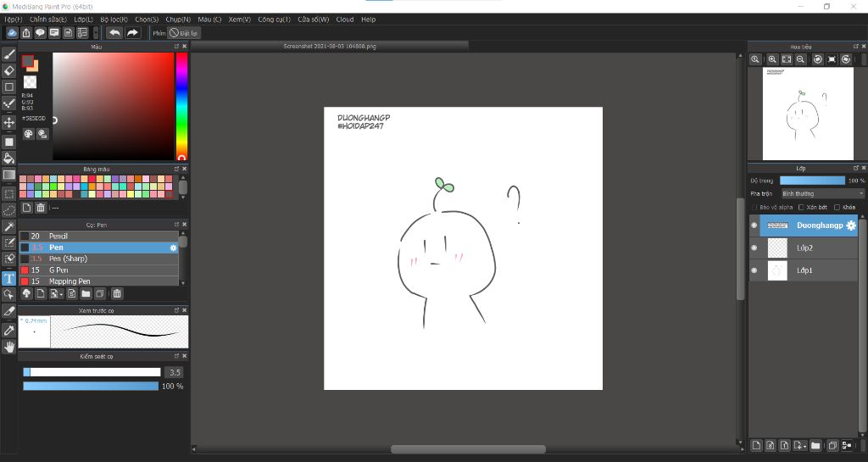Click the foreground color swatch
The image size is (868, 462).
(28, 61)
